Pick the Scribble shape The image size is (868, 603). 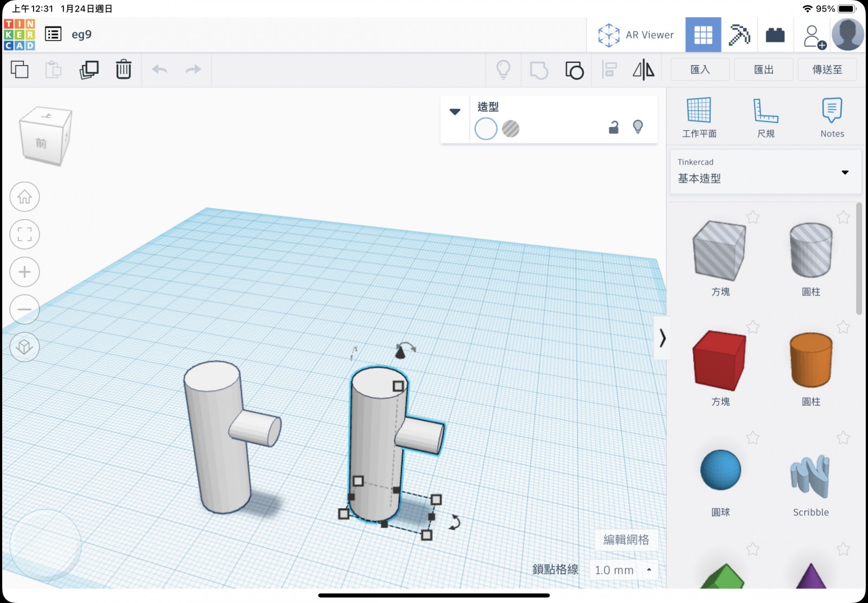pyautogui.click(x=810, y=476)
